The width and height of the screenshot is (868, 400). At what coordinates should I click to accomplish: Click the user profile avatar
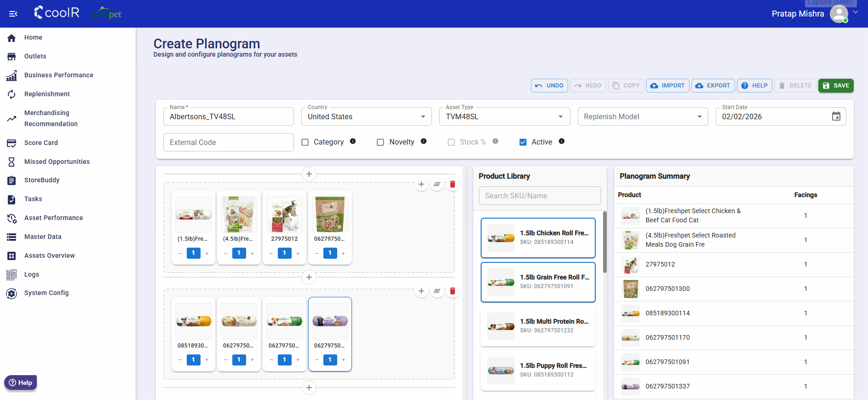[x=839, y=14]
